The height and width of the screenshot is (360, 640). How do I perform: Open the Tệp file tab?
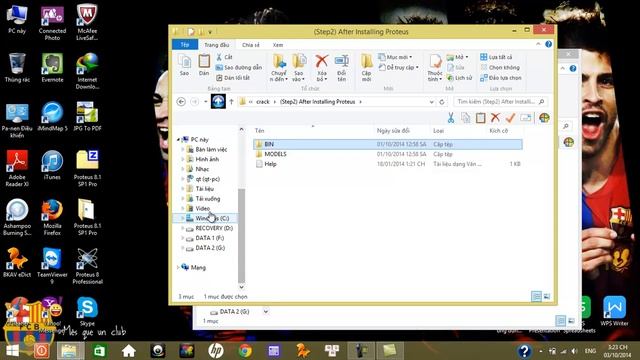coord(185,44)
